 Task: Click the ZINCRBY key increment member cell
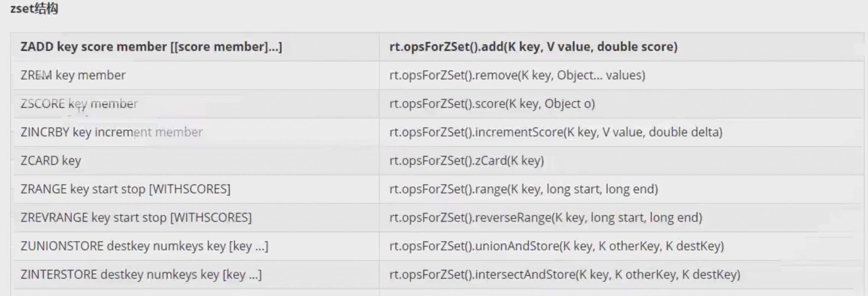111,132
